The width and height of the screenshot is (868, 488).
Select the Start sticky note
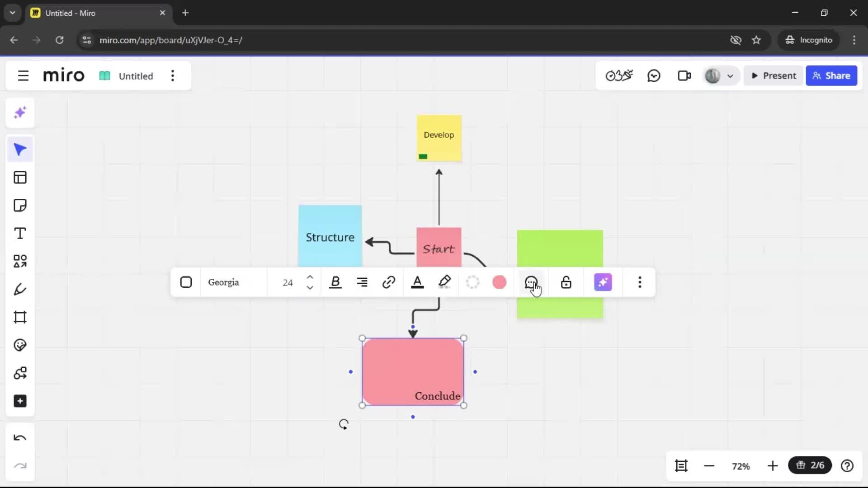click(x=439, y=247)
